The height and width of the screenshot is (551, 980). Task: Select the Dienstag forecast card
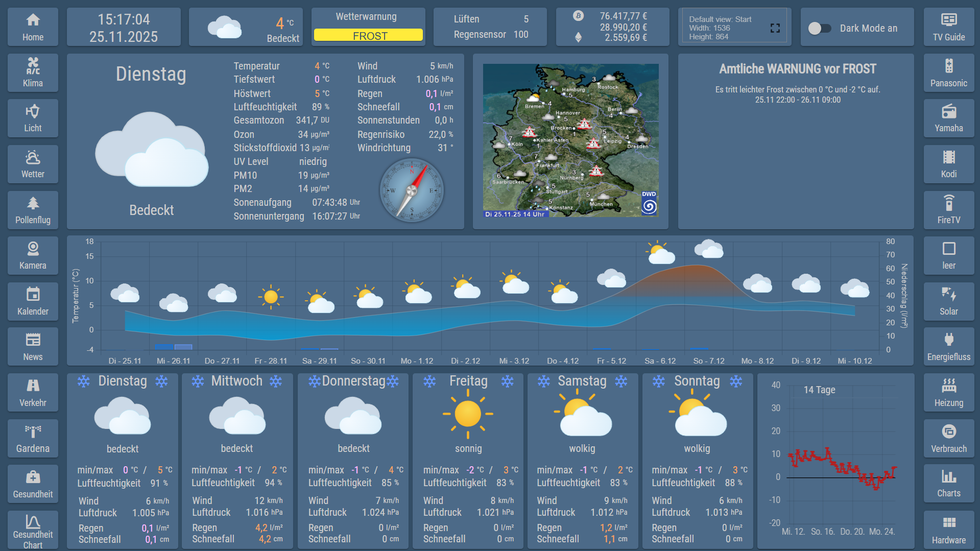123,461
